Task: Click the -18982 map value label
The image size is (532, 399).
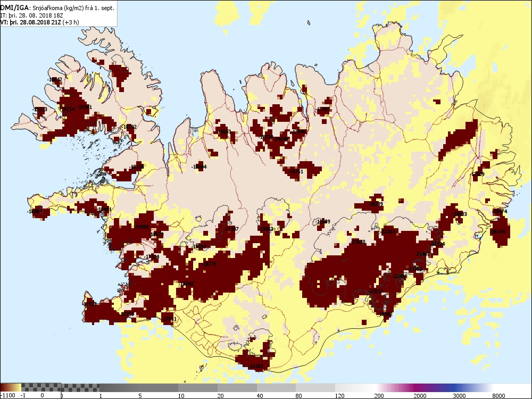Action: point(385,314)
